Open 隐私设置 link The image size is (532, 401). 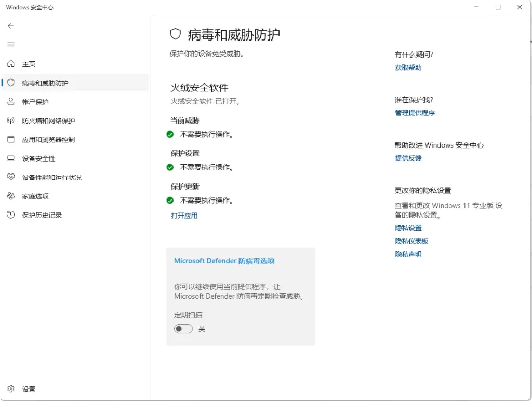[408, 228]
